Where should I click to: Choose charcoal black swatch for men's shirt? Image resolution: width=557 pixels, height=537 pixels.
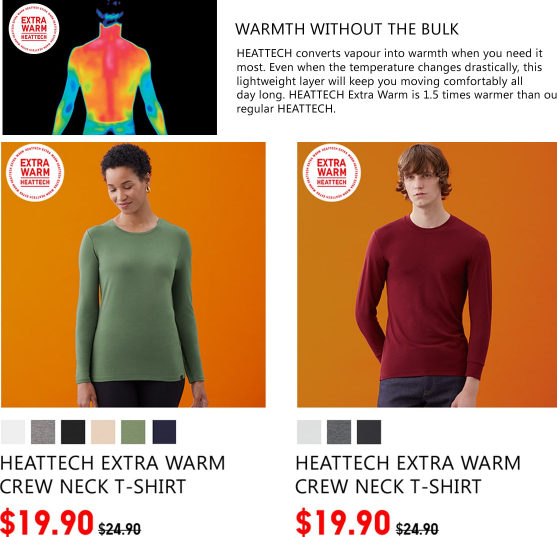(369, 432)
